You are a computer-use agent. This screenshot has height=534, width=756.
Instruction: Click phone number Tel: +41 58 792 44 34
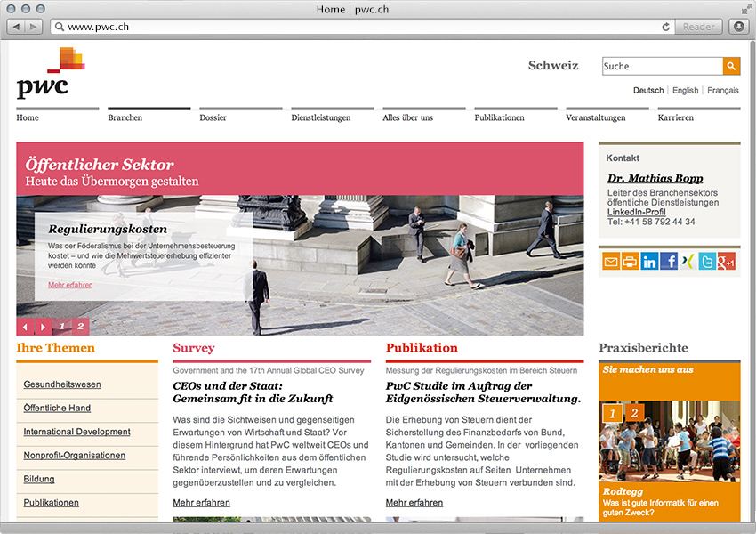pyautogui.click(x=651, y=222)
